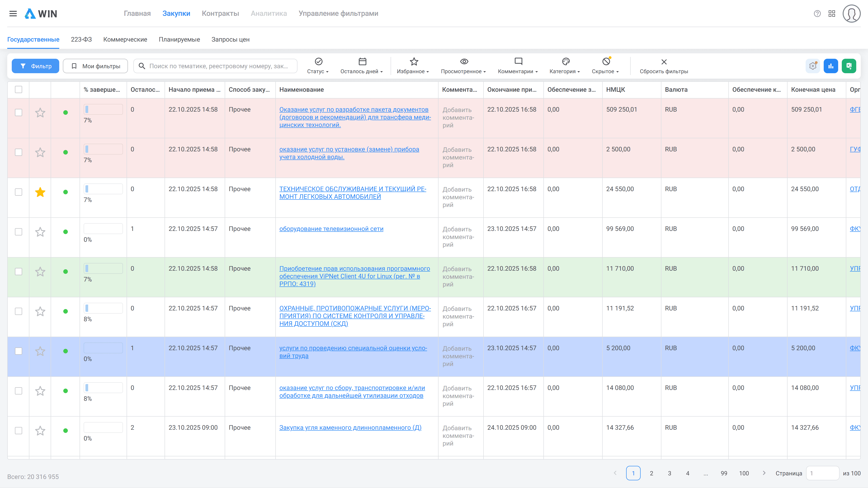Open the Контракты menu item
This screenshot has width=868, height=488.
coord(220,14)
